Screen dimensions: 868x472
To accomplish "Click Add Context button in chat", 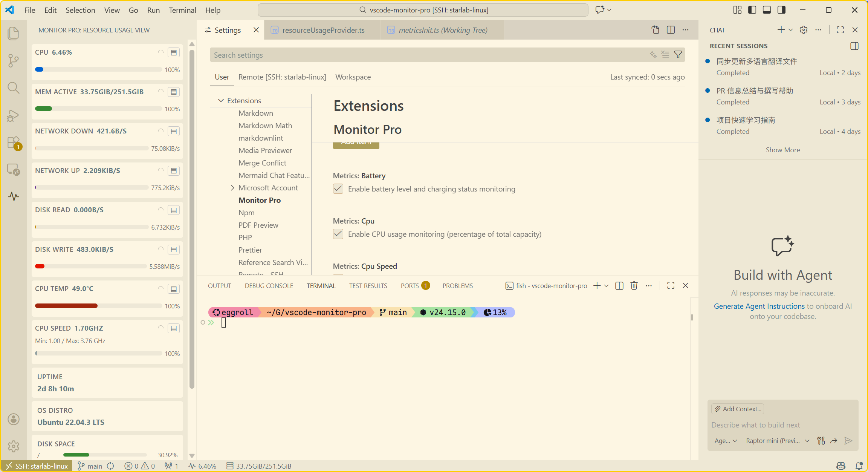I will click(x=738, y=409).
